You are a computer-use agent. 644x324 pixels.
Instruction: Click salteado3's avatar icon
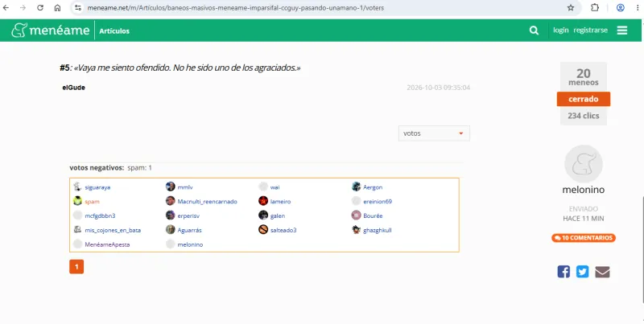pos(263,230)
